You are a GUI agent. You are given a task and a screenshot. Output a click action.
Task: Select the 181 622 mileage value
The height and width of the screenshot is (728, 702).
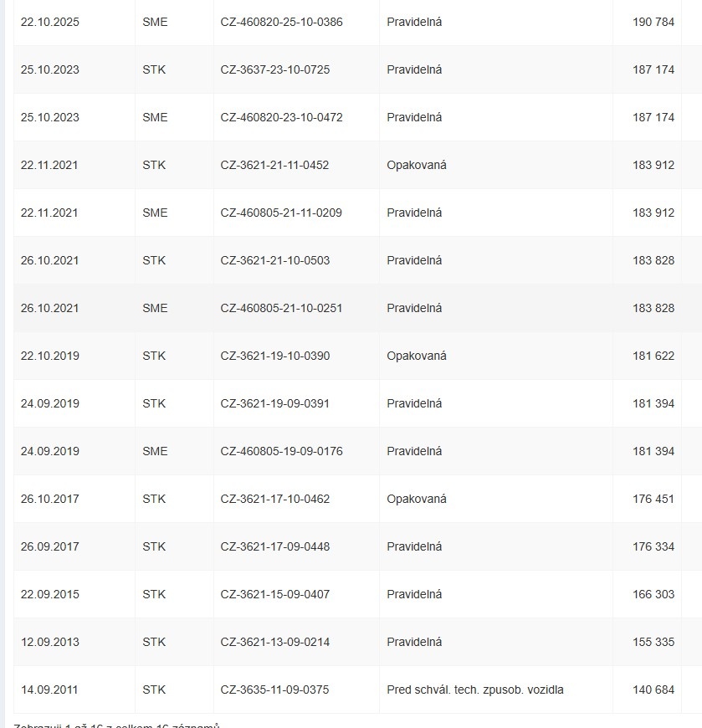653,356
